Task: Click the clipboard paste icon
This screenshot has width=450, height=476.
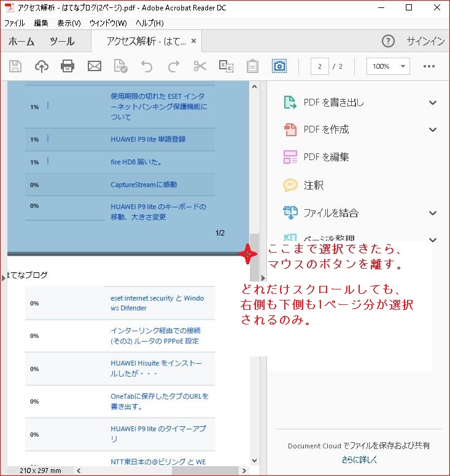Action: (252, 66)
